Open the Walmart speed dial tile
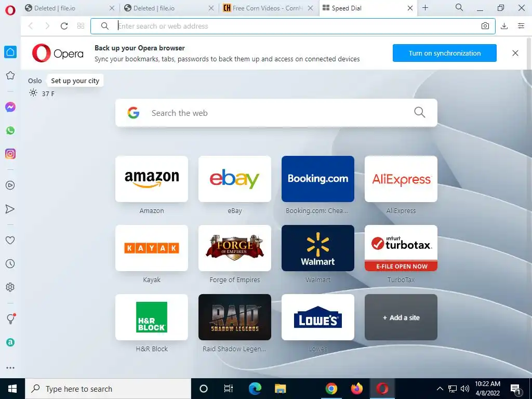The image size is (532, 399). tap(318, 248)
